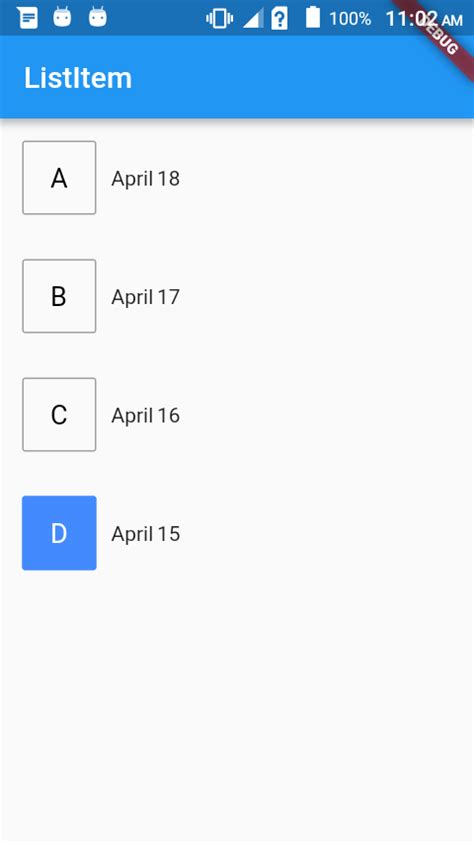Tap the 11:02 AM clock

point(423,19)
